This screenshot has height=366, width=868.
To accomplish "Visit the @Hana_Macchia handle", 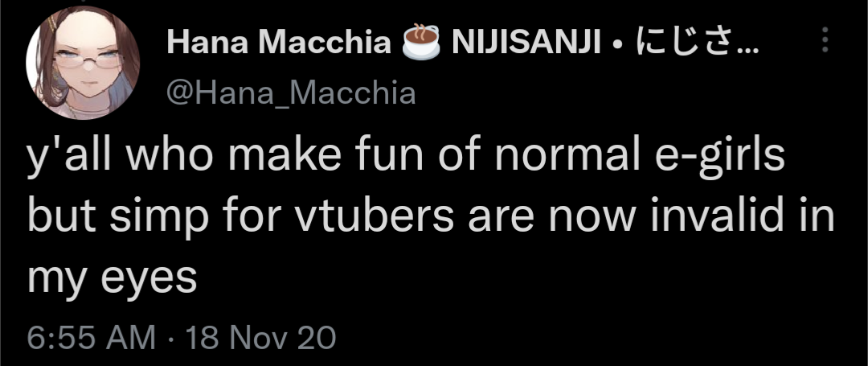I will tap(291, 93).
